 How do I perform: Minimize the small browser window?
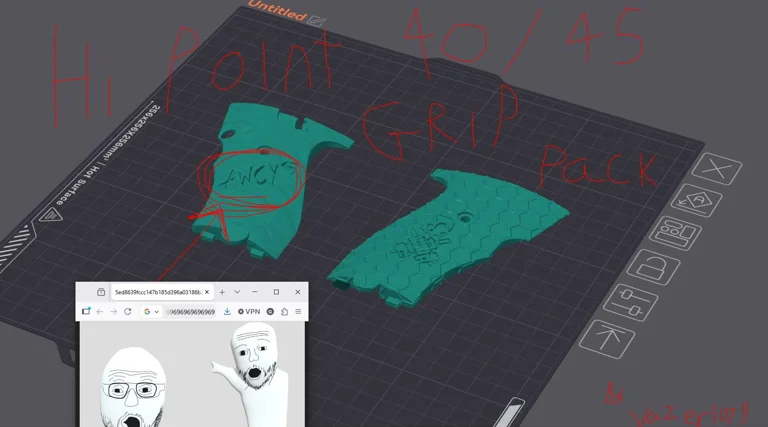pos(255,292)
